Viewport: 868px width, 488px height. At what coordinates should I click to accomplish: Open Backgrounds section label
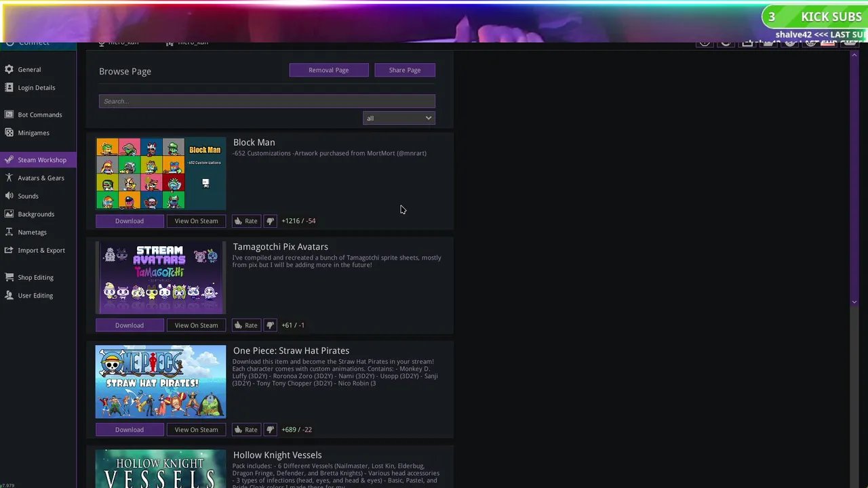click(36, 214)
